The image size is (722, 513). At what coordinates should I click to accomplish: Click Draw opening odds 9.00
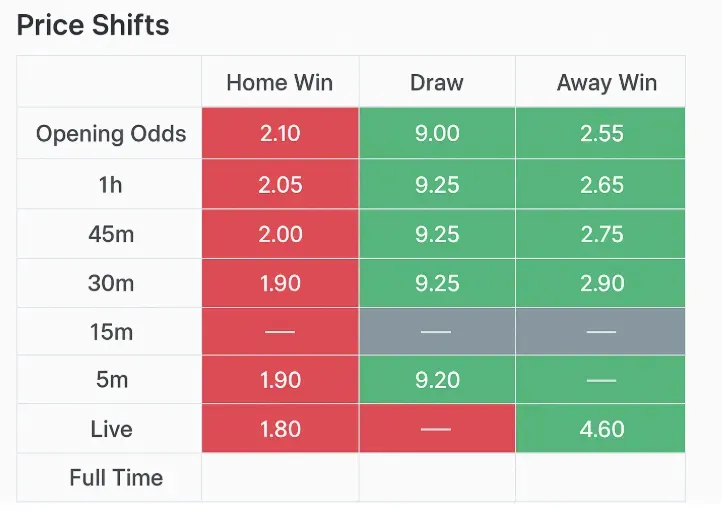pyautogui.click(x=437, y=133)
